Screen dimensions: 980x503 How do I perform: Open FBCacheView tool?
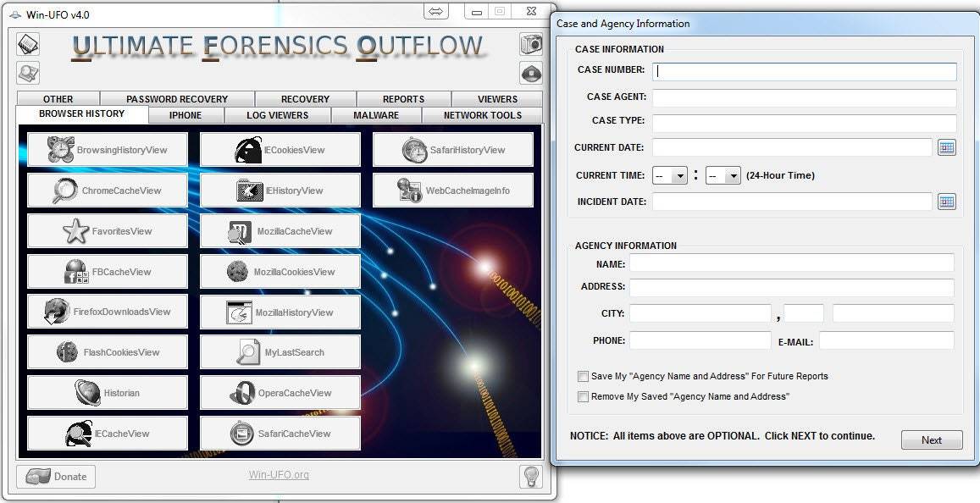[x=108, y=271]
